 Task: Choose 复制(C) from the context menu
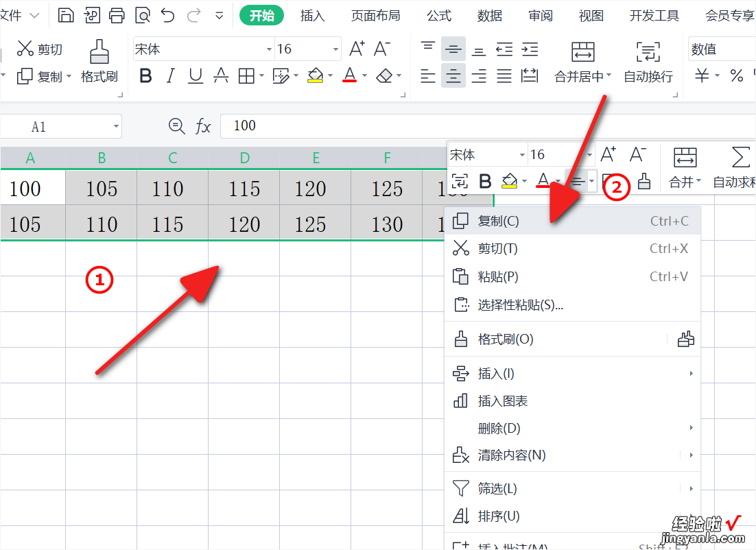[572, 222]
